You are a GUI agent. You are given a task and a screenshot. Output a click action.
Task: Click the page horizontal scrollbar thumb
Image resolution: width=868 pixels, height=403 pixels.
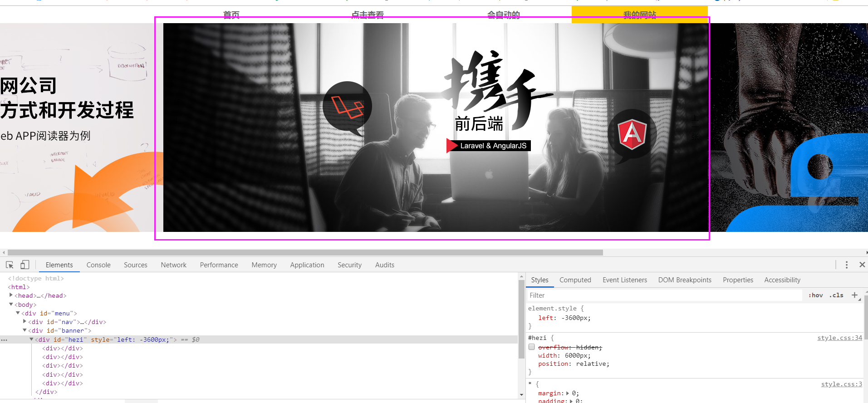tap(305, 252)
